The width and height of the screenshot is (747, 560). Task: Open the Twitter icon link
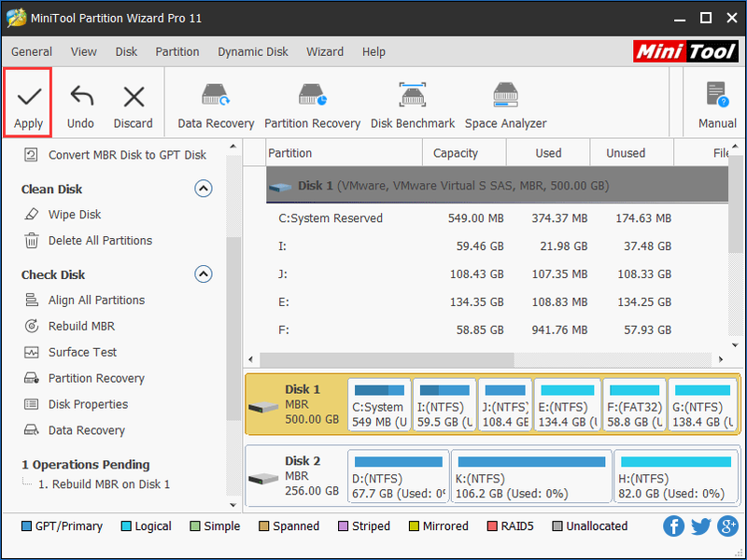[x=701, y=526]
